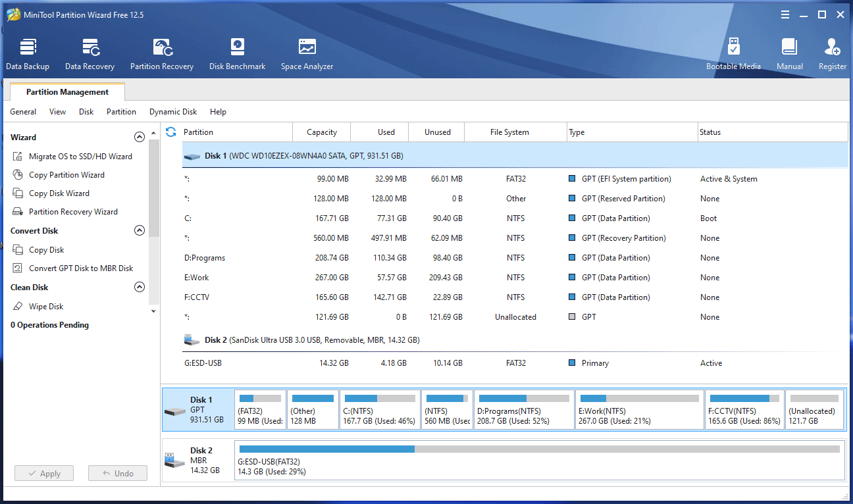Image resolution: width=853 pixels, height=504 pixels.
Task: Click the Wipe Disk link
Action: 46,307
